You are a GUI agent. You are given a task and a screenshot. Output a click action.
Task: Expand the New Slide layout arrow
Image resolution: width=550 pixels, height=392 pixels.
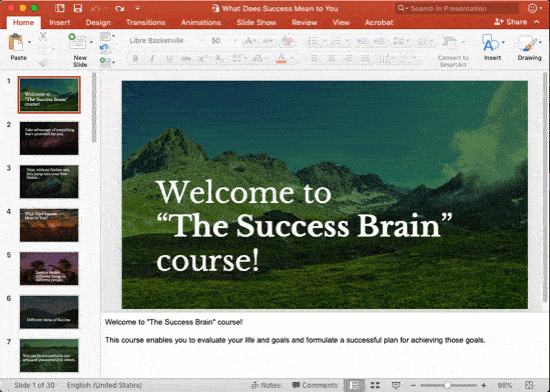point(92,42)
